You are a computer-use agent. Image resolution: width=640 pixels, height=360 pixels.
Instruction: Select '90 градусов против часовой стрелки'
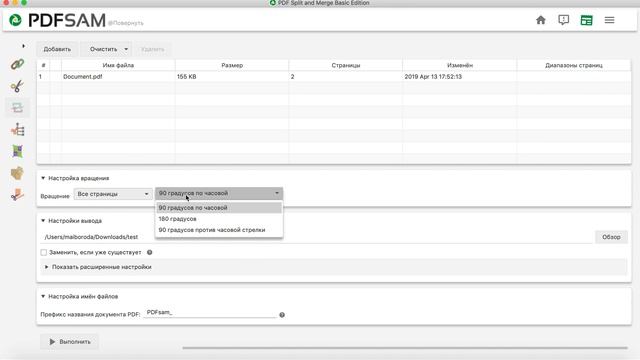click(x=219, y=230)
